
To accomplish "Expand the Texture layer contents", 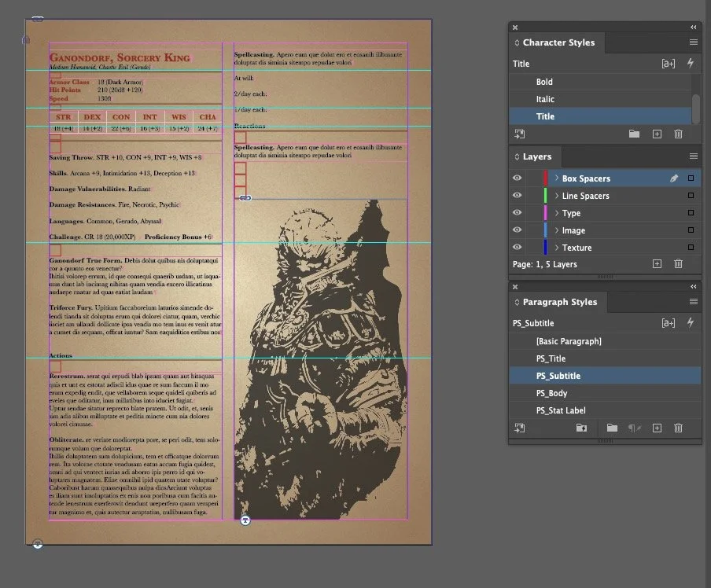I will coord(556,247).
